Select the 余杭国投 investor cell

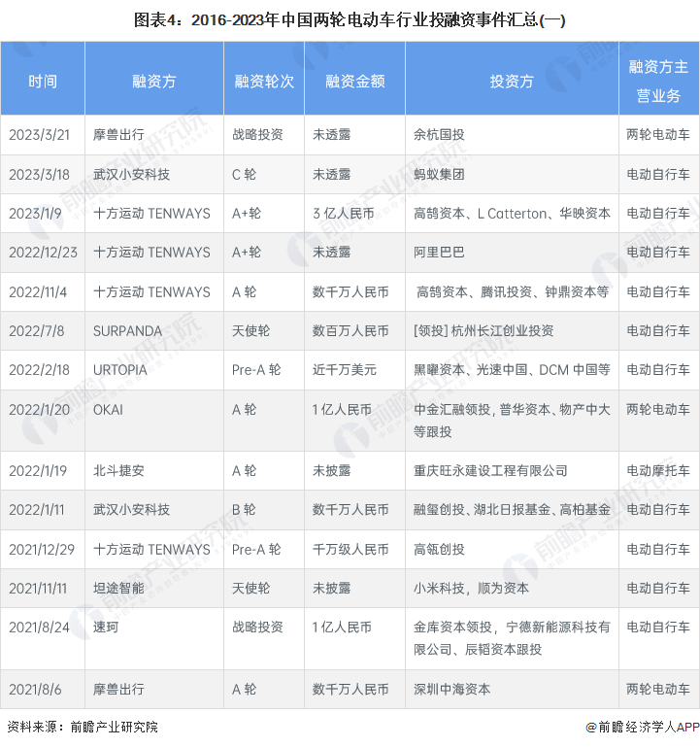point(442,134)
